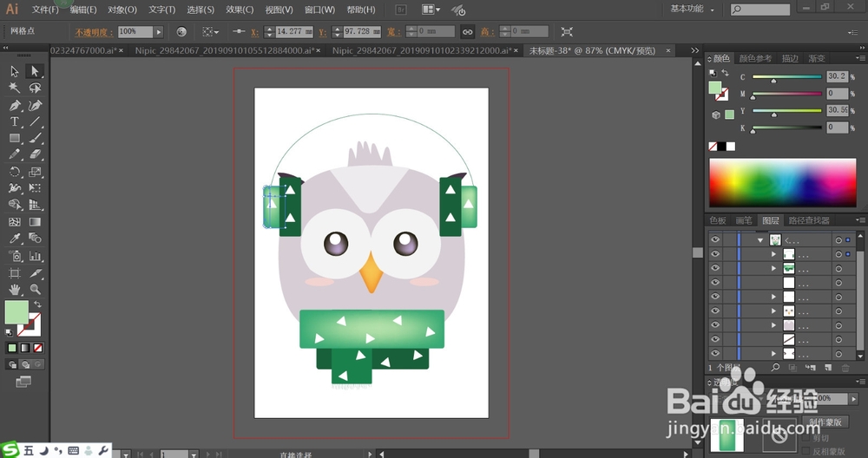Toggle visibility of the bottom eyes sublayer
The width and height of the screenshot is (868, 458).
715,353
